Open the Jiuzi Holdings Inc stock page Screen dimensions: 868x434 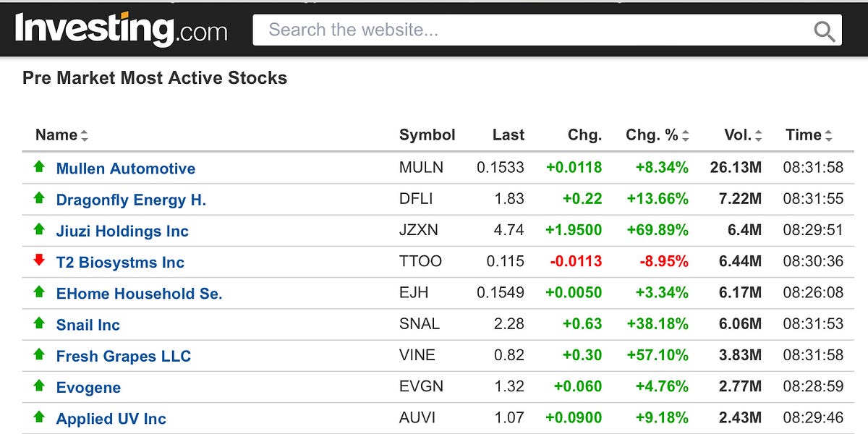(x=122, y=230)
